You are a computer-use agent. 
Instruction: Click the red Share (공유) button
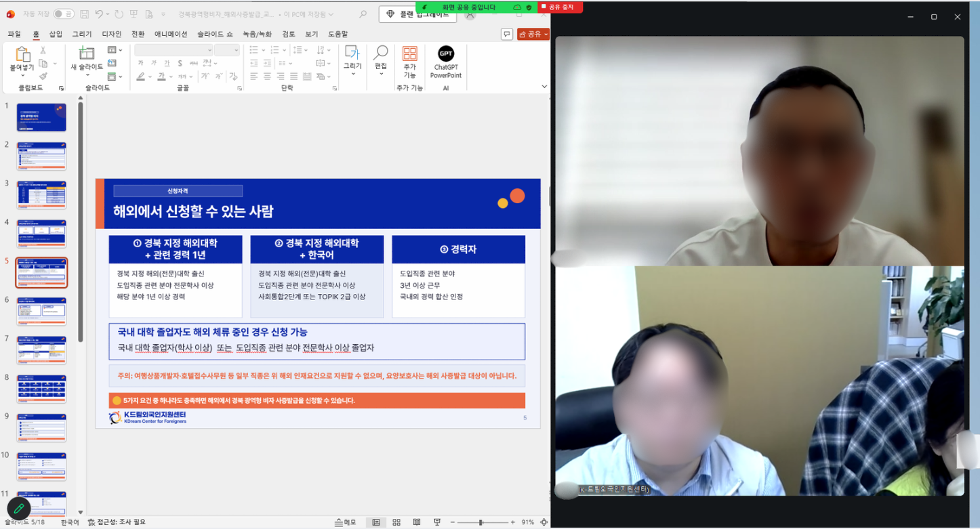[x=533, y=34]
